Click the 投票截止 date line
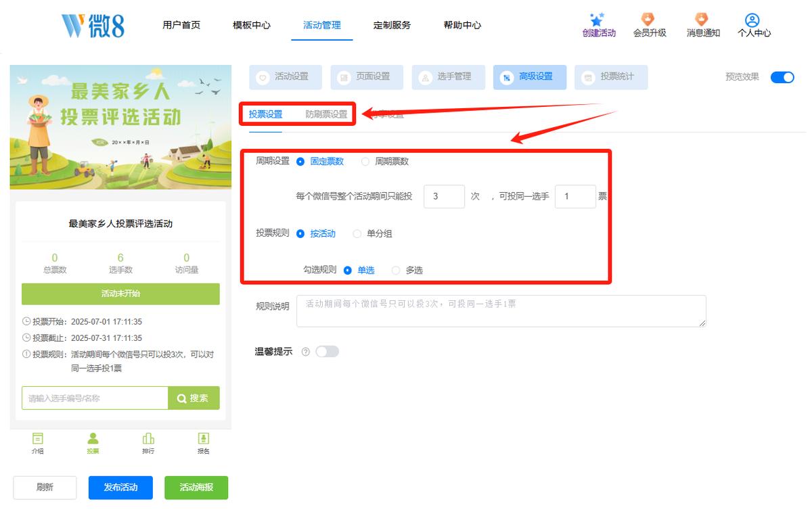The height and width of the screenshot is (512, 812). 83,338
